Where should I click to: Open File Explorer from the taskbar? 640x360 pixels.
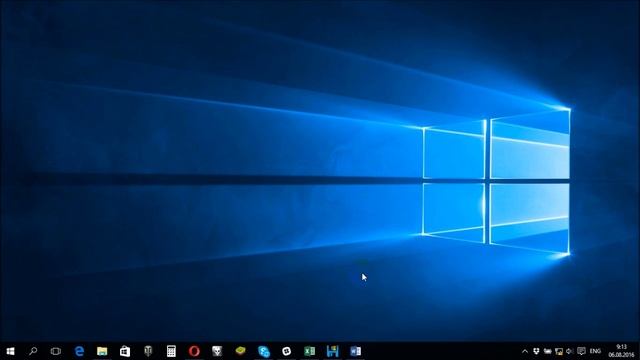[x=102, y=351]
